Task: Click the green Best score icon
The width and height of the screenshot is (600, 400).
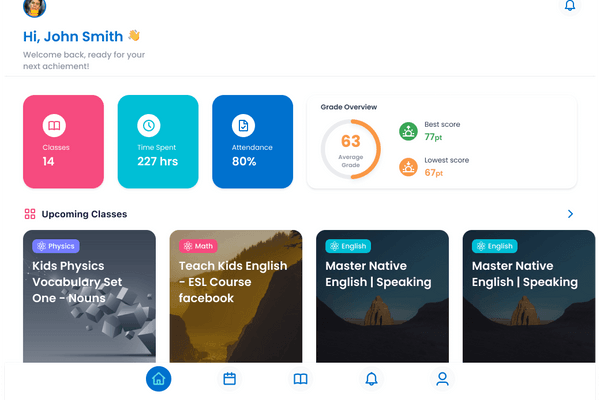Action: (408, 131)
